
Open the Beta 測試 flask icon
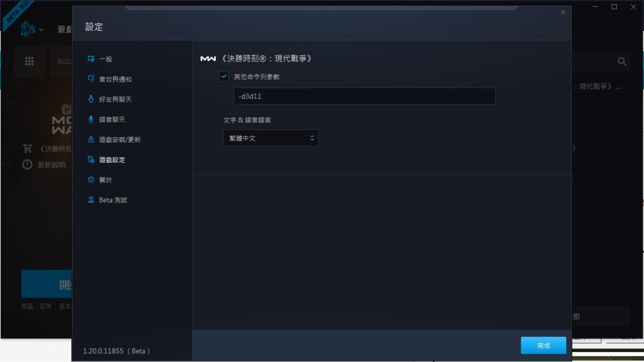(x=91, y=200)
